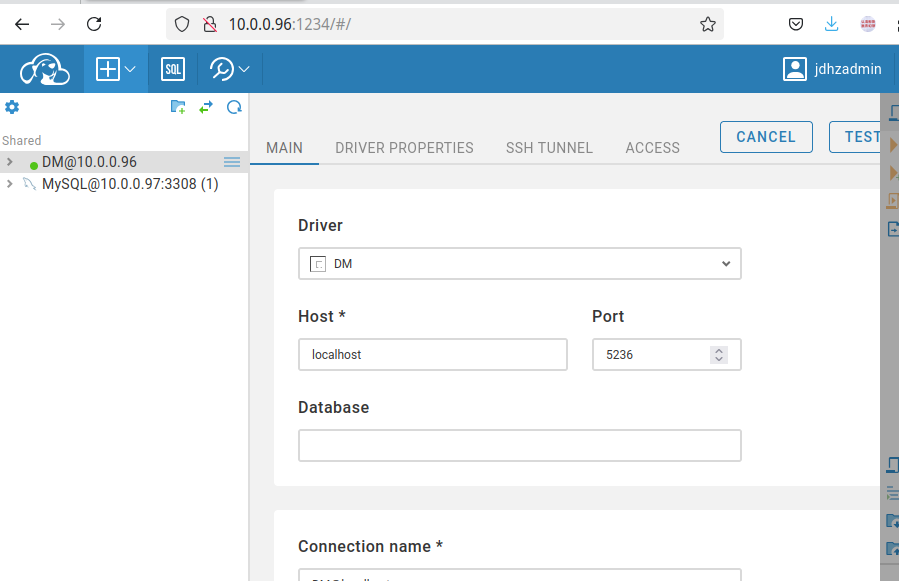Open the DM@10.0.0.96 hamburger context menu
The height and width of the screenshot is (581, 899).
point(232,162)
